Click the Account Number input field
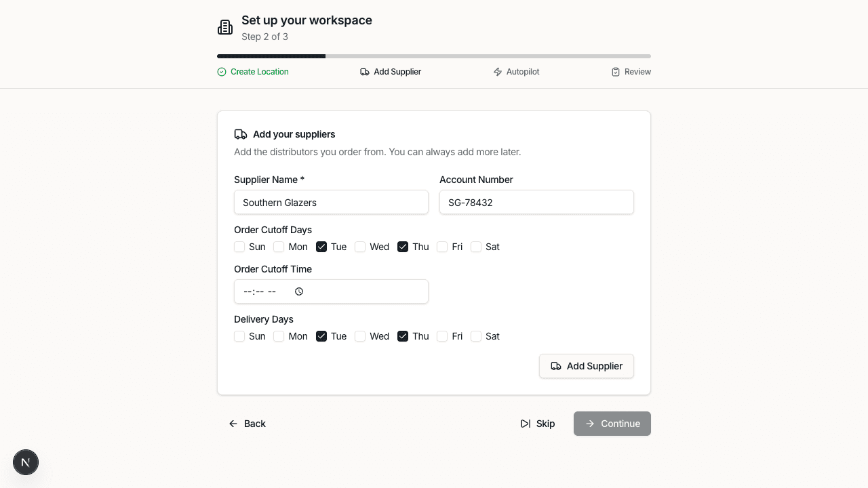 point(536,202)
